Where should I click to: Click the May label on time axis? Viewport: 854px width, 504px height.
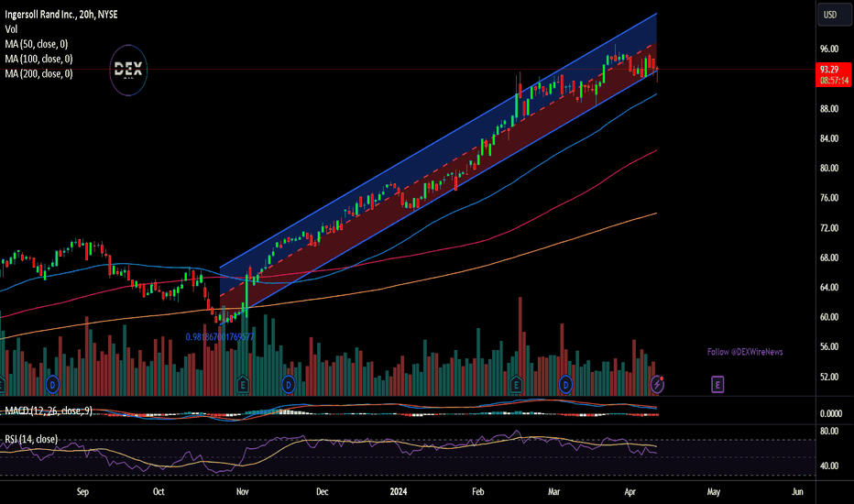714,491
